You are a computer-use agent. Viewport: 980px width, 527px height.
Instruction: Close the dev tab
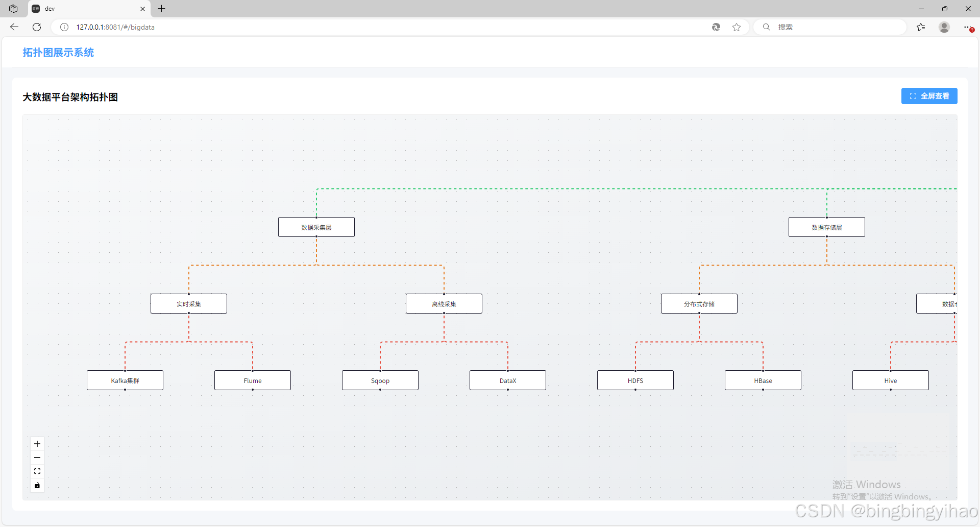pyautogui.click(x=142, y=9)
